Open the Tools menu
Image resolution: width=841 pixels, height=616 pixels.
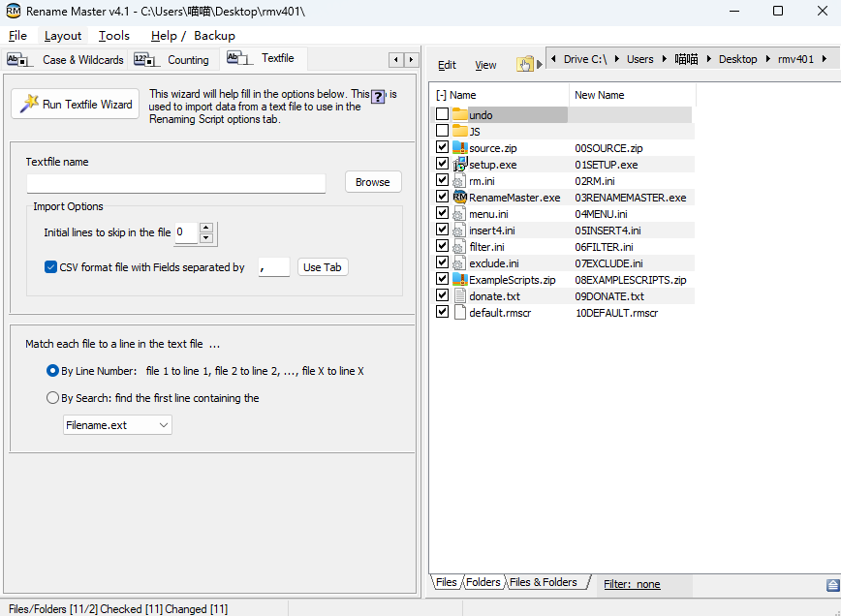tap(114, 36)
